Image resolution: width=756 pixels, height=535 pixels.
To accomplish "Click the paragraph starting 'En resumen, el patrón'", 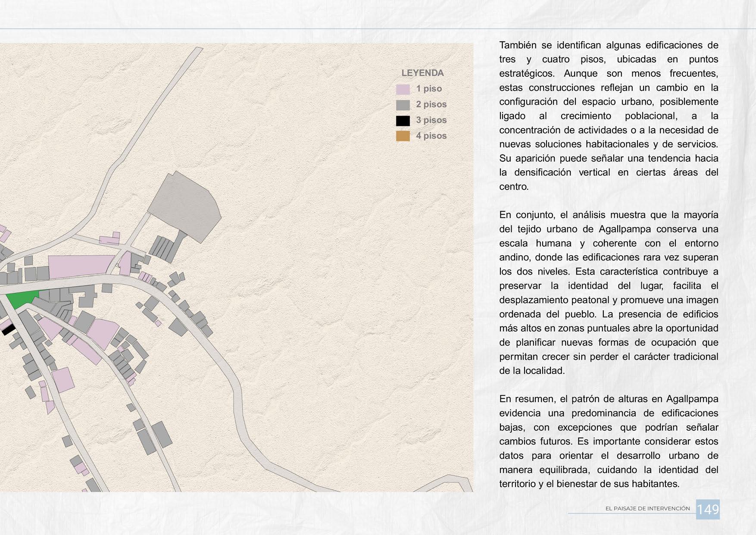I will 609,441.
